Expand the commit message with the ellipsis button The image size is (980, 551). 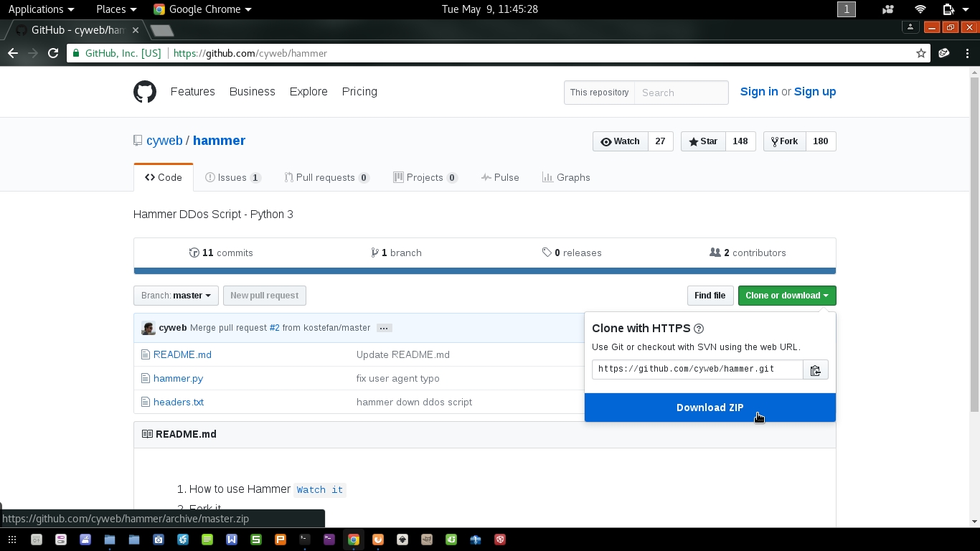click(x=384, y=329)
